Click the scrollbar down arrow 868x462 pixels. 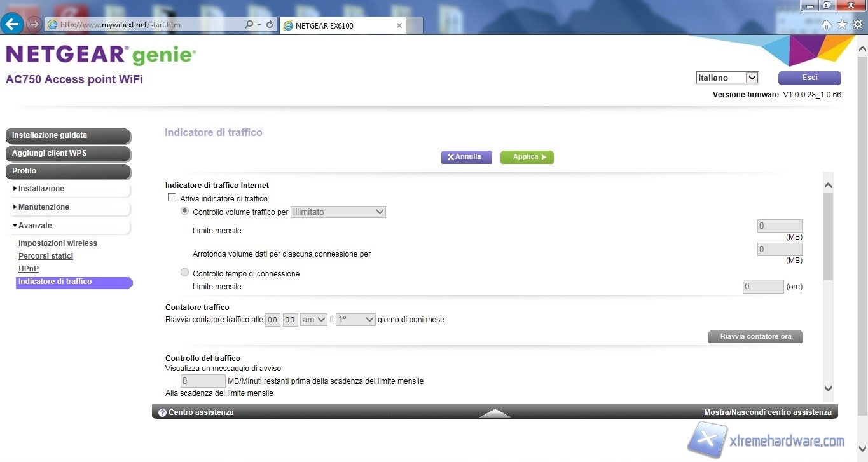point(828,388)
